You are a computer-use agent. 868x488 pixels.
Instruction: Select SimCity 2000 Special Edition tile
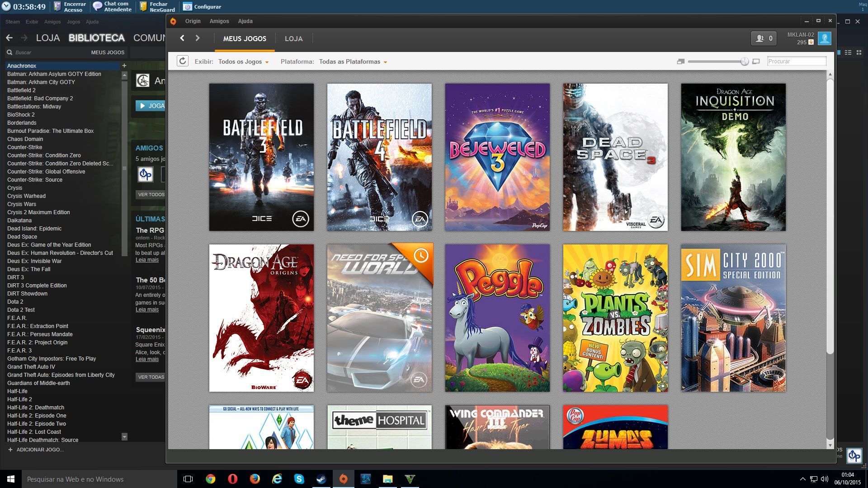click(x=733, y=318)
